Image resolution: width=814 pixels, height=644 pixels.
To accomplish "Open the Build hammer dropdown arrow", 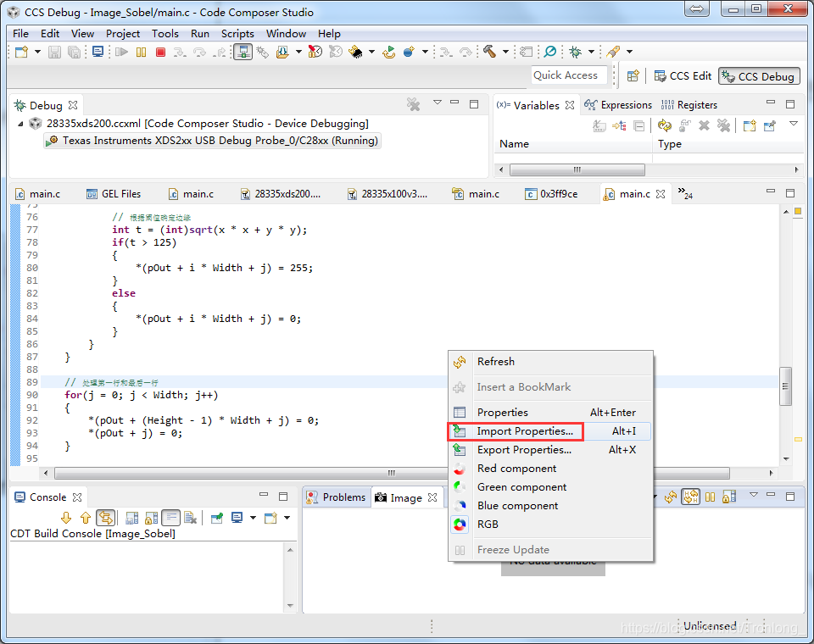I will (x=505, y=52).
